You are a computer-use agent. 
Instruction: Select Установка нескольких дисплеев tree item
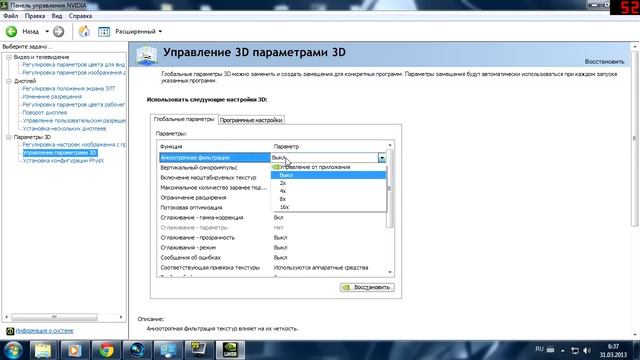64,129
